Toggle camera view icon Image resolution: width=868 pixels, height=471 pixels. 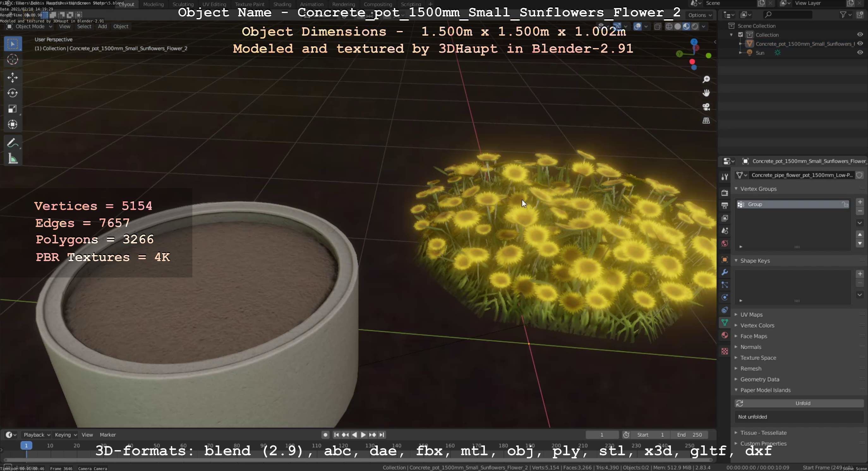coord(706,107)
